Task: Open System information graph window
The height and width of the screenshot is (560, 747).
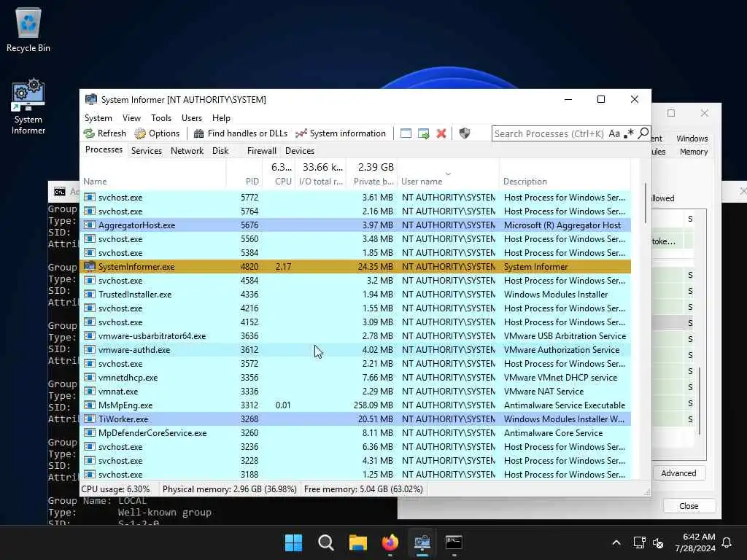Action: tap(341, 133)
